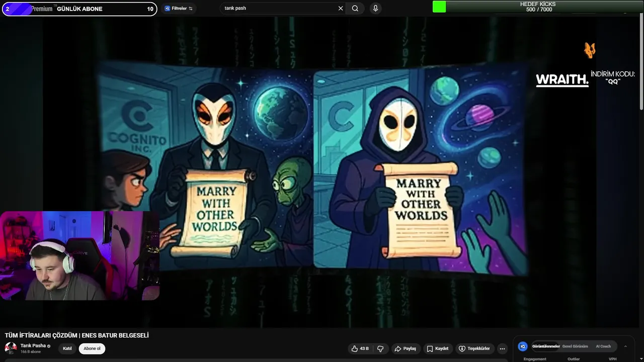Start voice search with the microphone icon
Screen dimensions: 644x362
(375, 9)
